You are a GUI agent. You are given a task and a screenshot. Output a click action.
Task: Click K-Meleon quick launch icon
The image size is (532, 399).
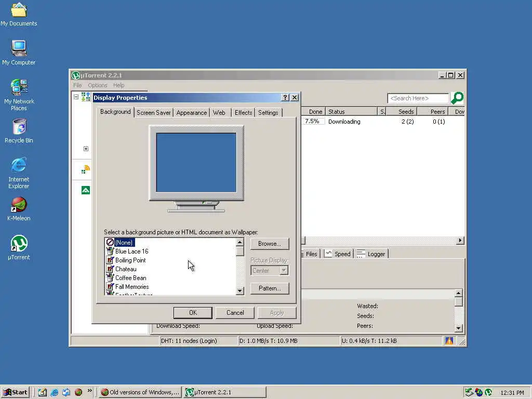(78, 392)
